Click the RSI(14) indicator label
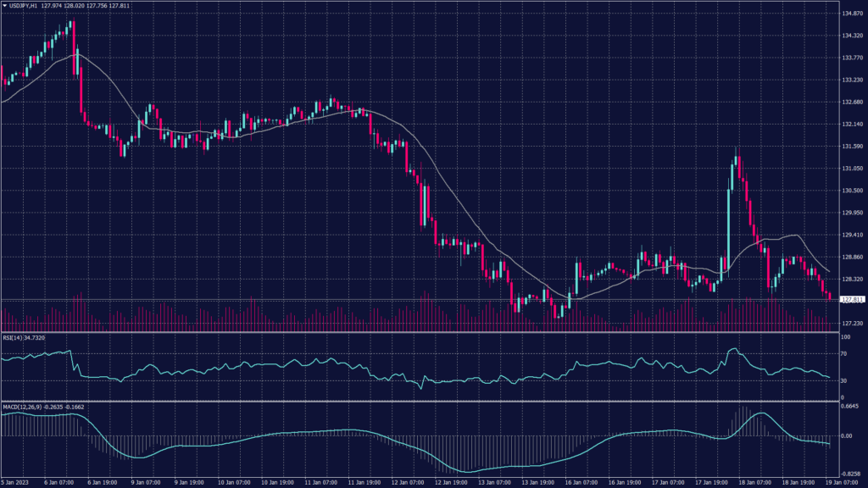Screen dimensions: 868x488 coord(15,337)
